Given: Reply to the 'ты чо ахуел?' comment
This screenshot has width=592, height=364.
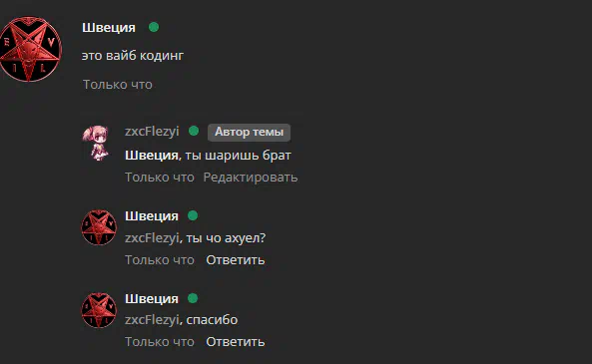Looking at the screenshot, I should (x=236, y=260).
